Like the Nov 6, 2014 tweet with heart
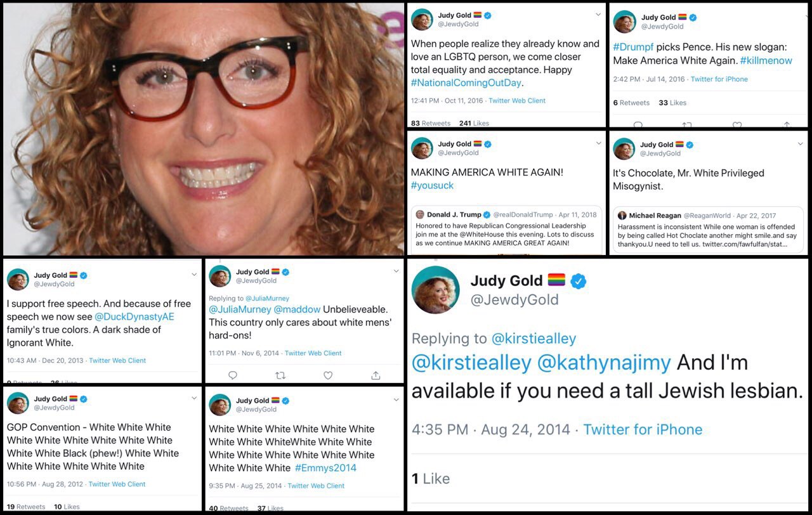Image resolution: width=812 pixels, height=515 pixels. 328,375
